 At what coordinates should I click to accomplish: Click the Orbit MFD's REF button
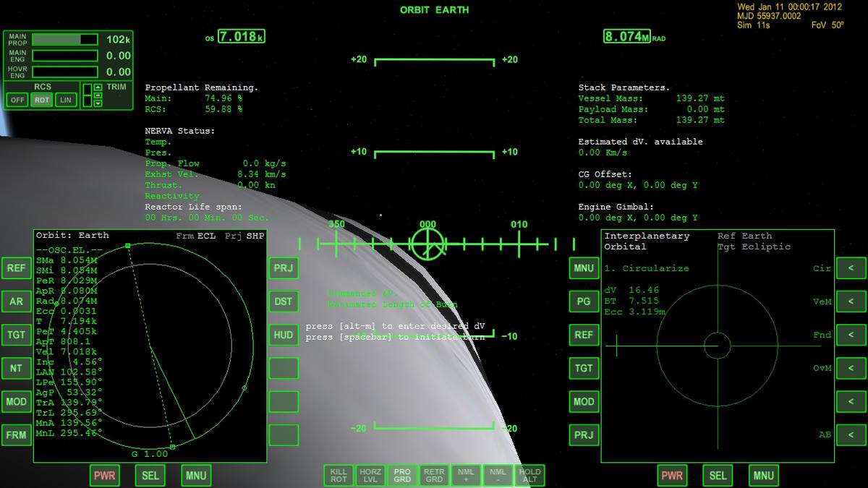point(16,267)
